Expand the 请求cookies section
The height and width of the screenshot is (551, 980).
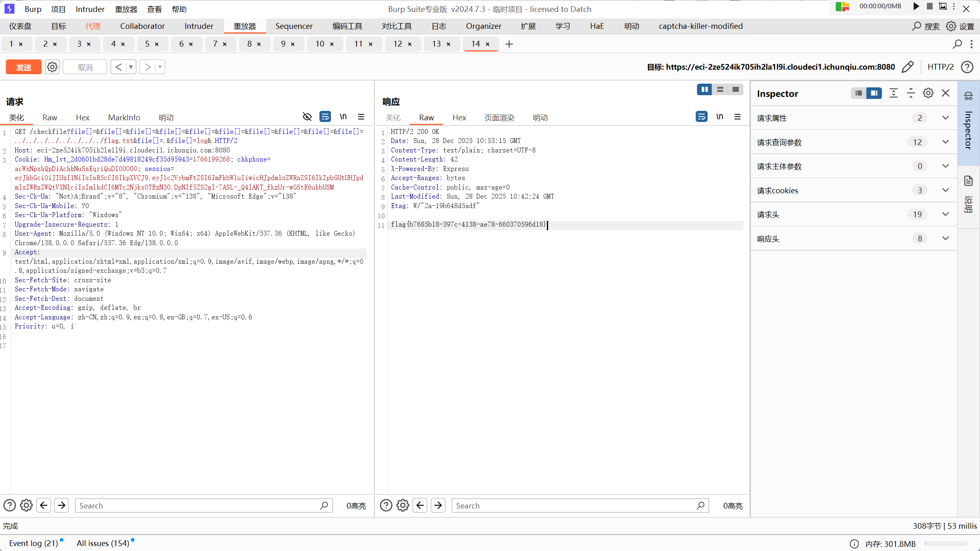click(945, 190)
